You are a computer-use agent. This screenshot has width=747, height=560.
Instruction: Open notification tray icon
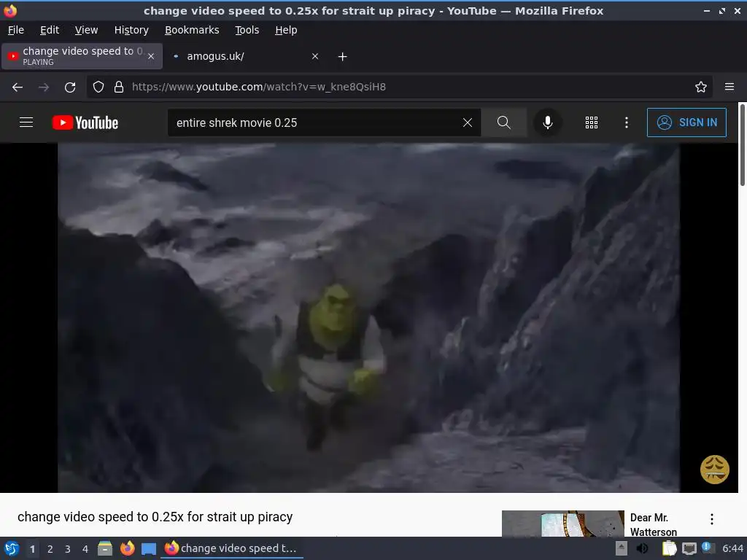[x=708, y=548]
